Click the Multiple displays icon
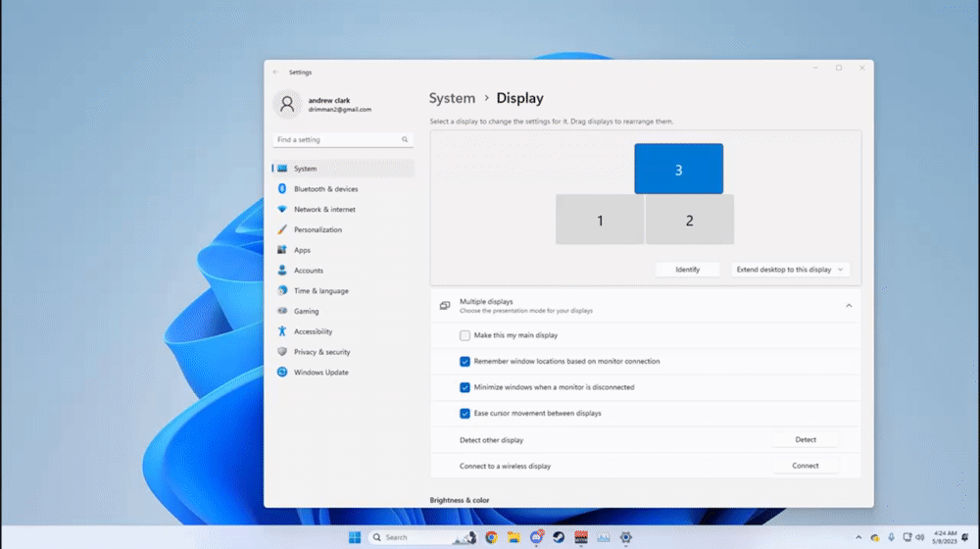Viewport: 980px width, 549px height. click(444, 306)
